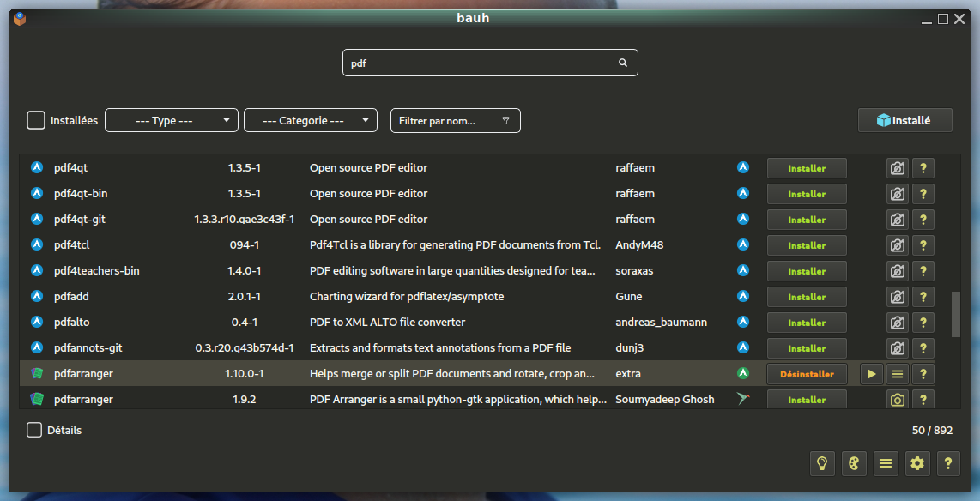The image size is (980, 501).
Task: Click Soumyadeep Ghosh publisher text
Action: (x=665, y=399)
